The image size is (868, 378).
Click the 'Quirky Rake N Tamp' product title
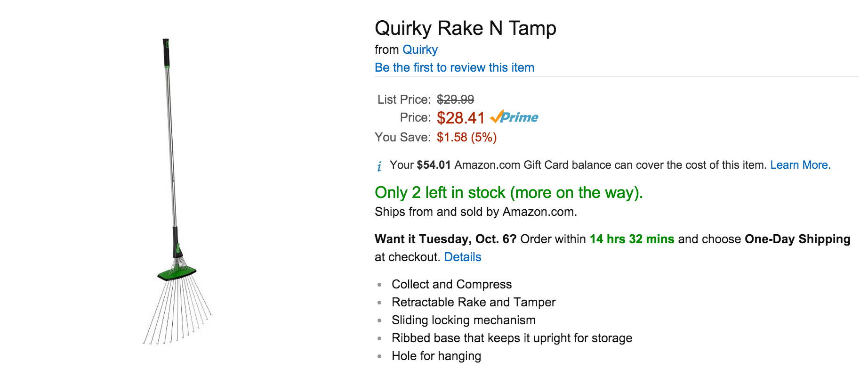tap(465, 28)
